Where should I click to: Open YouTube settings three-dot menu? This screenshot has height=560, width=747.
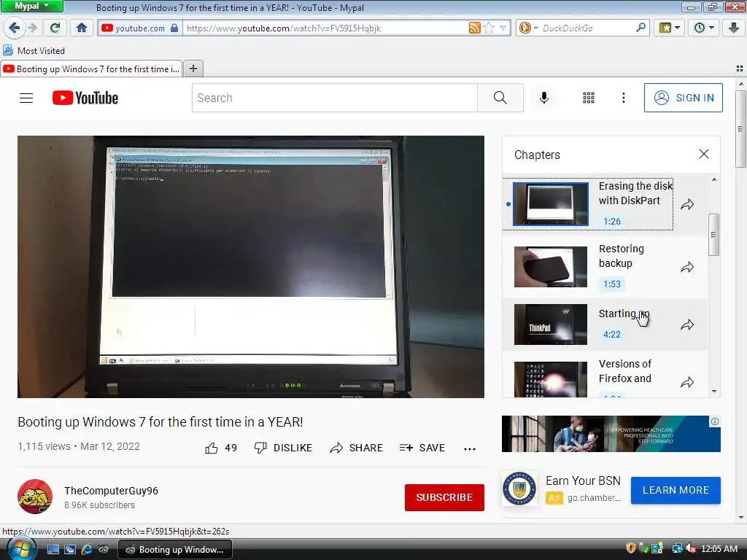[624, 98]
